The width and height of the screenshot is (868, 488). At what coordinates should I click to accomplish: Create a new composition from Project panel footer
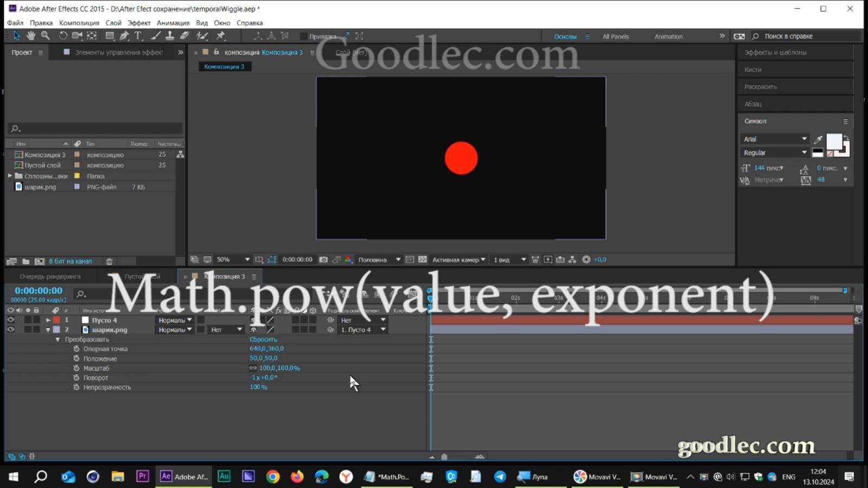(40, 261)
